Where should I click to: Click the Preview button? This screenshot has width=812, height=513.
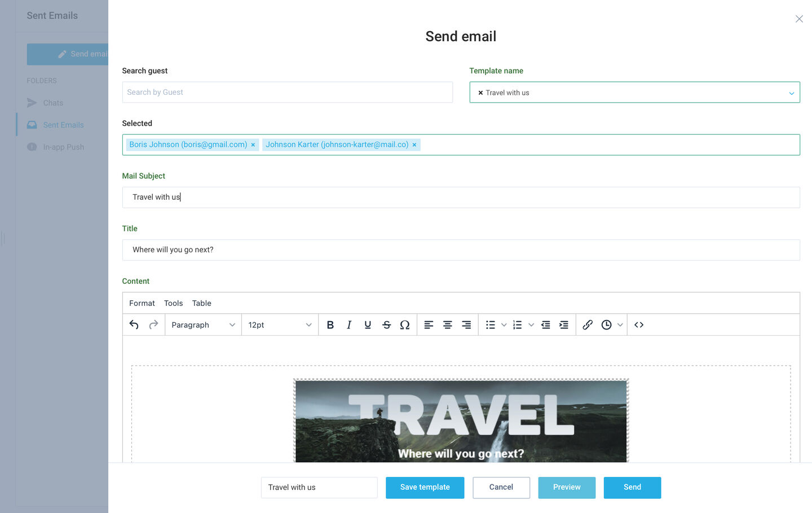(567, 488)
